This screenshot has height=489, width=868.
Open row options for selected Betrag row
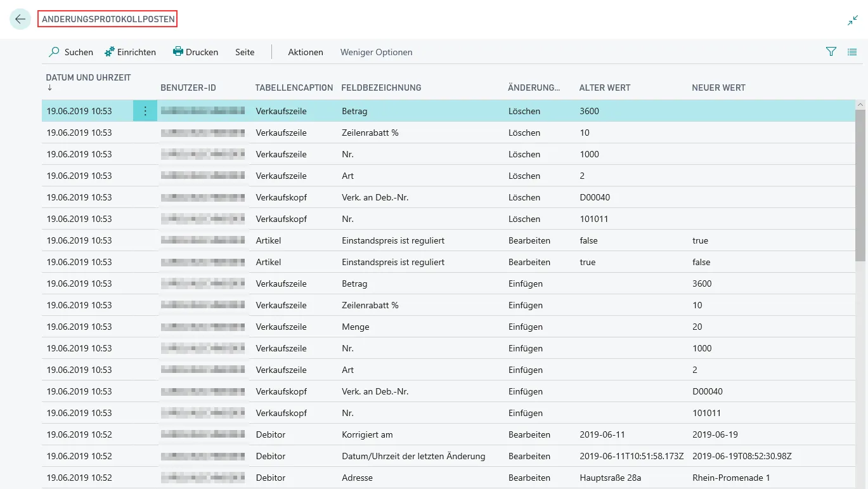145,111
